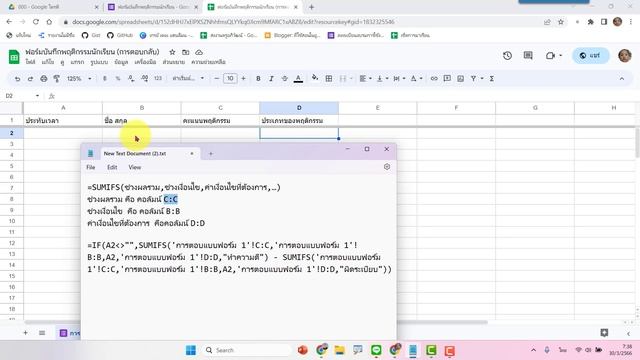
Task: Click the Insert link icon
Action: pyautogui.click(x=434, y=79)
